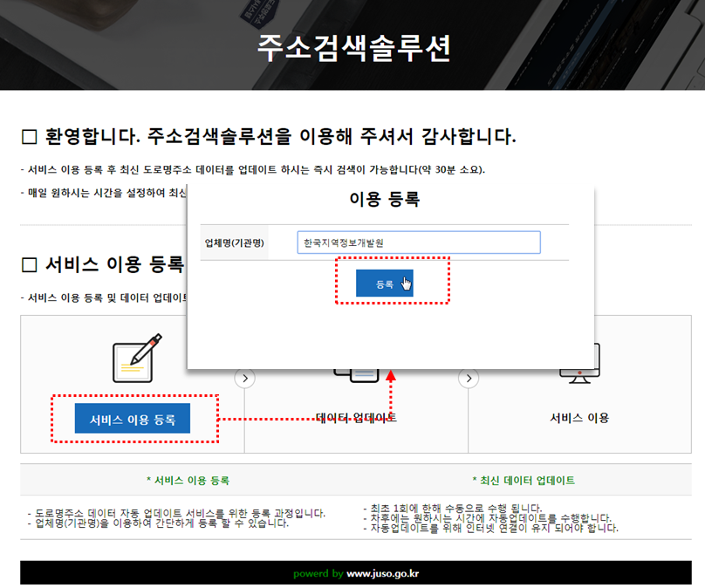This screenshot has width=705, height=588.
Task: Click the arrow circle before 서비스 이용 step
Action: (x=469, y=379)
